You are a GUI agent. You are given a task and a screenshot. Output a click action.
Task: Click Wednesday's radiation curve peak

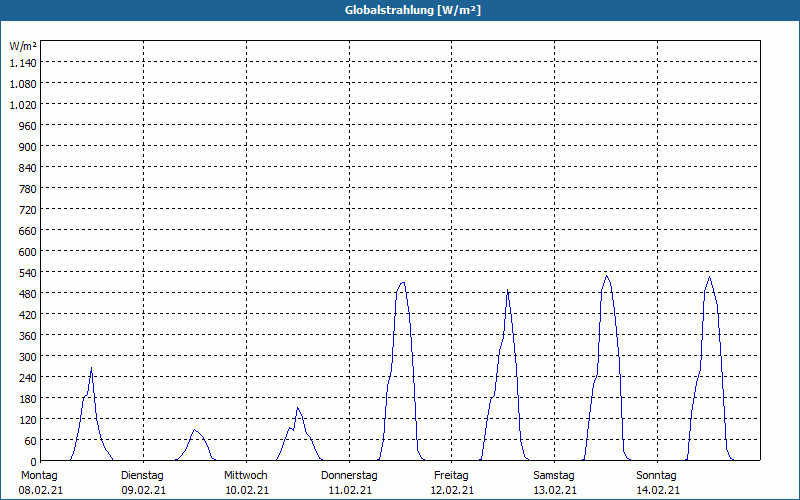coord(297,408)
